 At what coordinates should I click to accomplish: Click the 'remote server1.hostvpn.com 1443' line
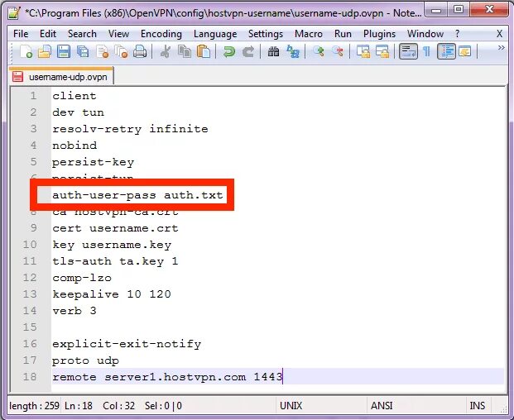[167, 377]
